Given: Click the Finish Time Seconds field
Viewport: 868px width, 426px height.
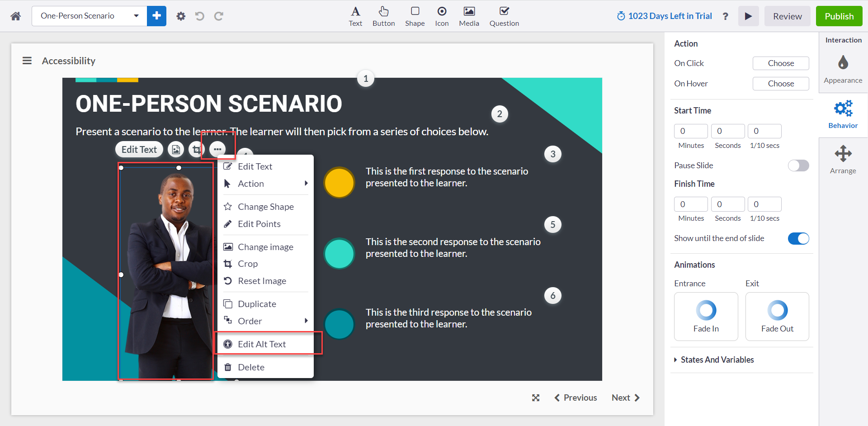Looking at the screenshot, I should pyautogui.click(x=728, y=204).
